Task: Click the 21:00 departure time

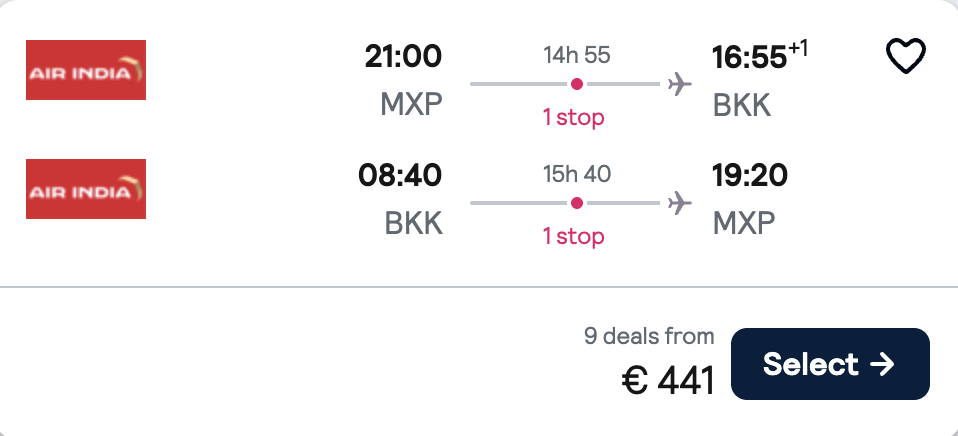Action: pos(403,57)
